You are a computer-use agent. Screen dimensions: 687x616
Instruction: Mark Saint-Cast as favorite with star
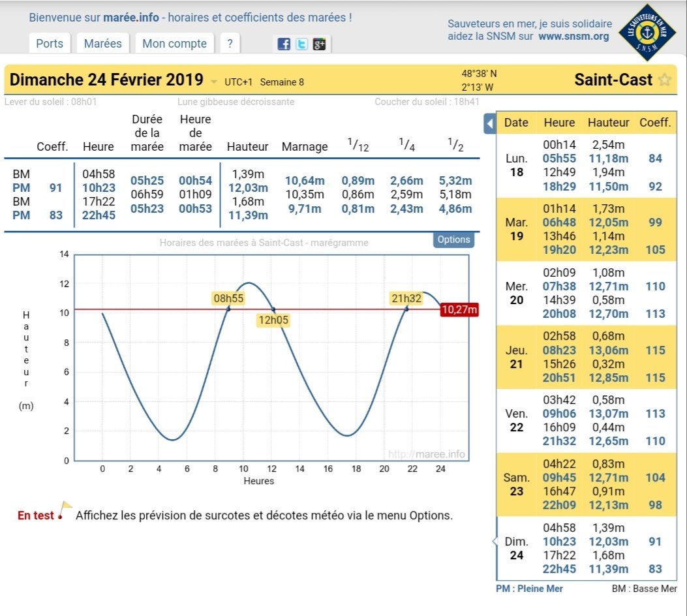point(665,80)
